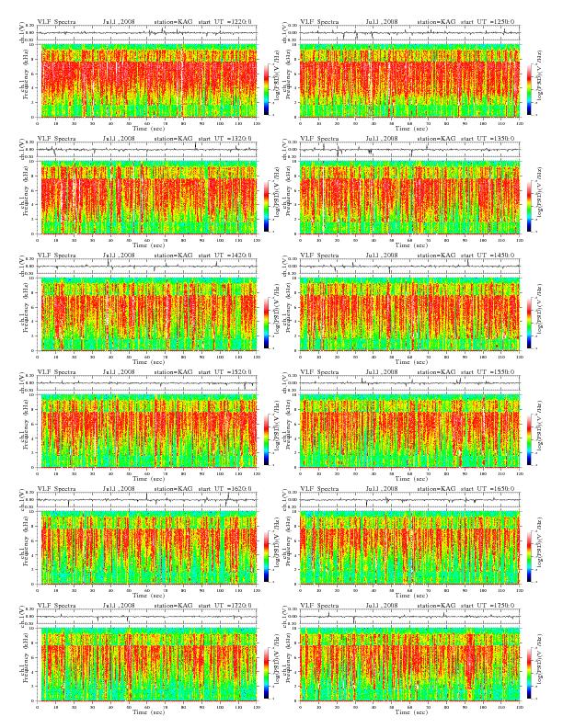Viewport: 563px width, 728px height.
Task: Click the spectrogram starting at UT 1320
Action: point(147,198)
